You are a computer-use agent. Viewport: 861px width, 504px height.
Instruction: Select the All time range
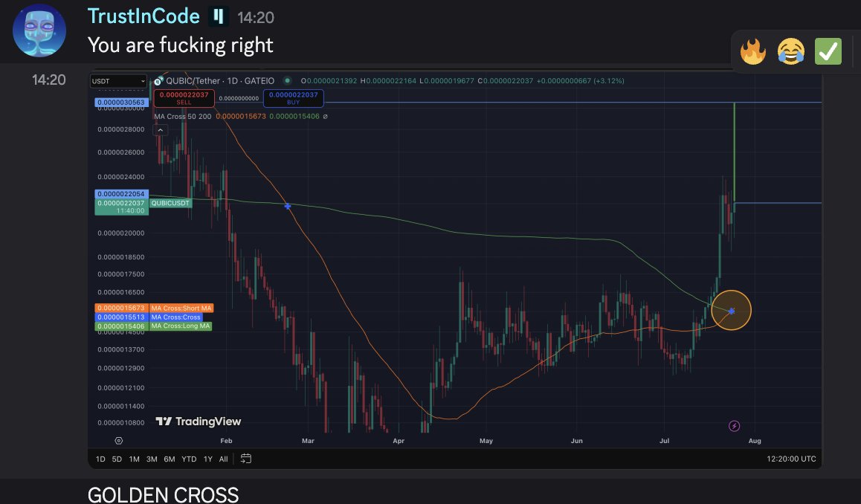click(x=224, y=459)
